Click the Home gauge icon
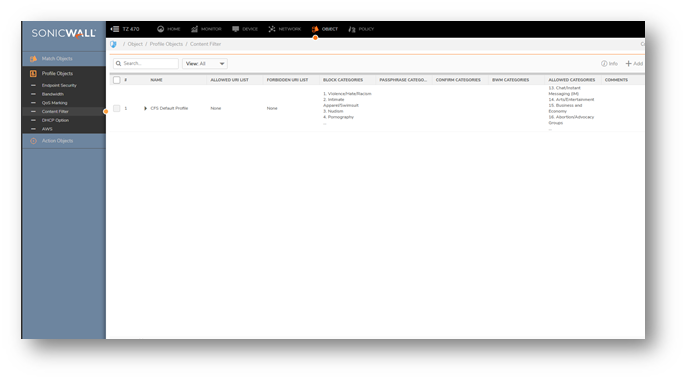Viewport: 687px width, 381px height. point(160,29)
